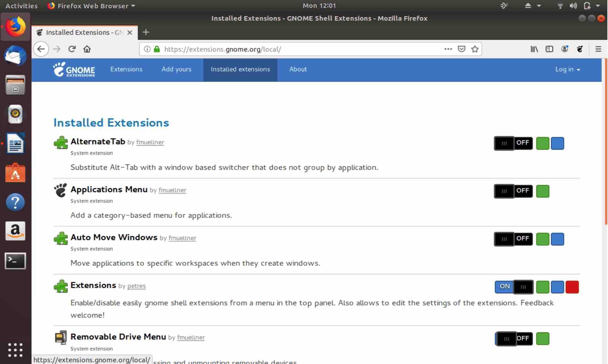
Task: Toggle the Firefox sidebar icon
Action: 550,49
